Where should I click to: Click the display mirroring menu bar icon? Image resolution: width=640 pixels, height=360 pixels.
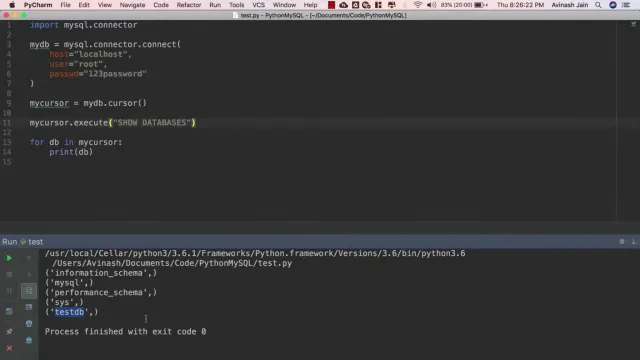[x=392, y=5]
